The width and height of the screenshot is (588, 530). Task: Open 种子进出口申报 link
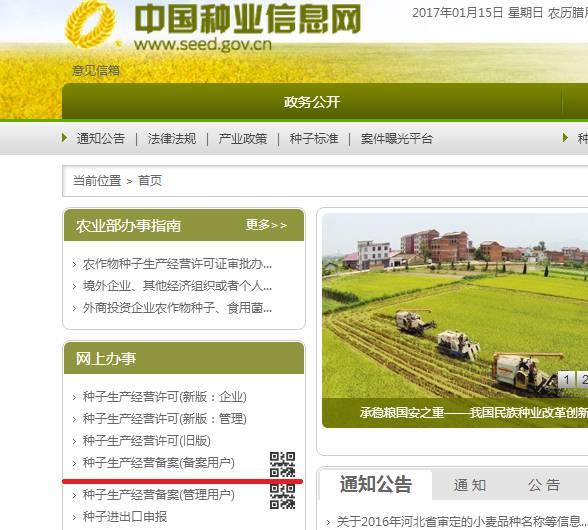pos(125,516)
